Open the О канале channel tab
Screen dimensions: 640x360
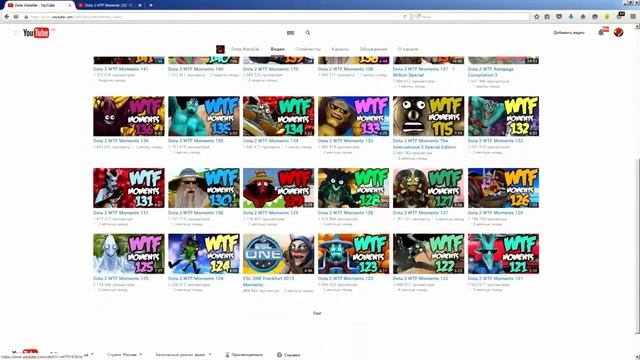point(408,49)
